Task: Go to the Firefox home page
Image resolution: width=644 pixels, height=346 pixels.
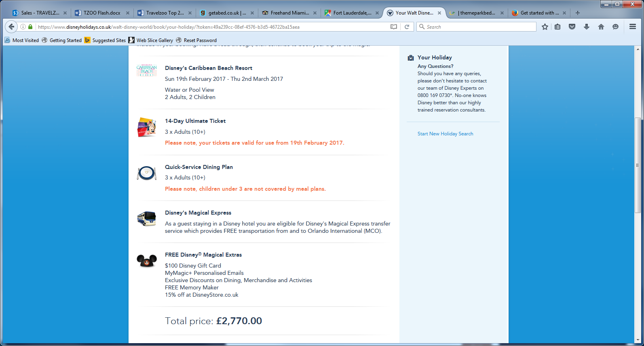Action: 601,27
